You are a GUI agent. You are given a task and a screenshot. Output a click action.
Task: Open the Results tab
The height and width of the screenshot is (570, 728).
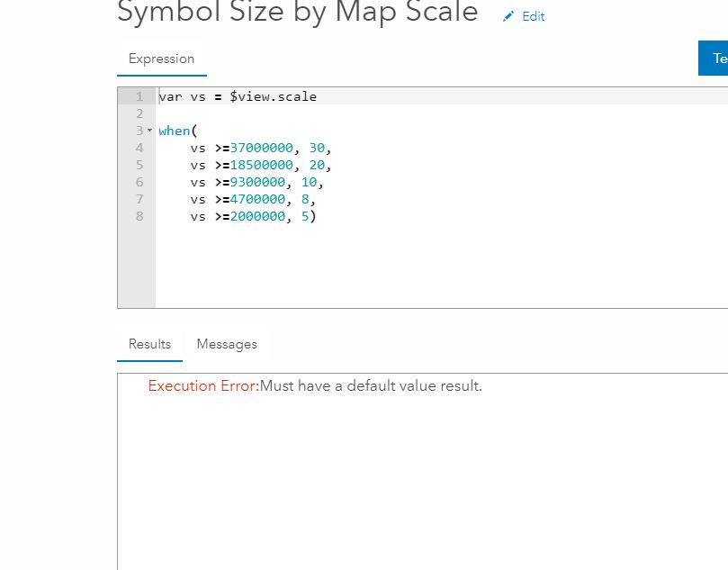pos(149,344)
